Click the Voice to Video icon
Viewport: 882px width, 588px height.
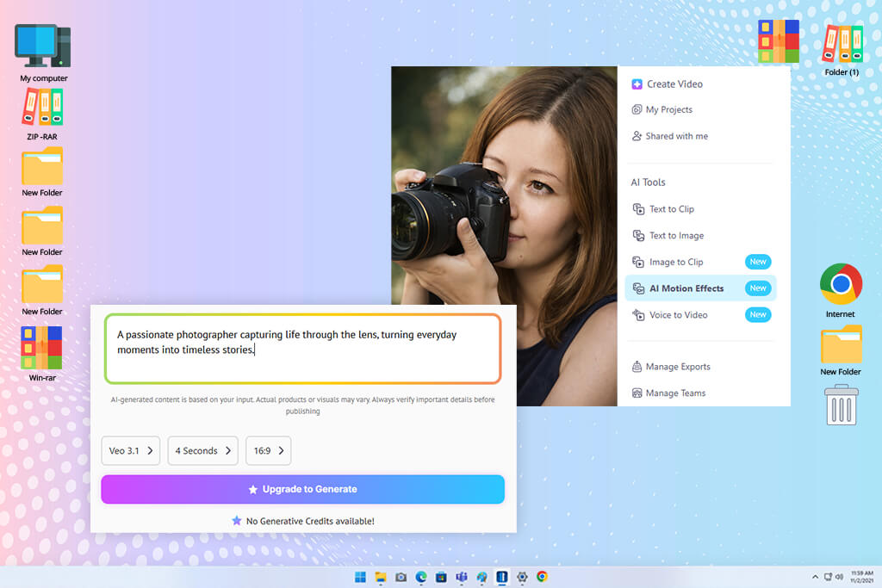click(638, 315)
